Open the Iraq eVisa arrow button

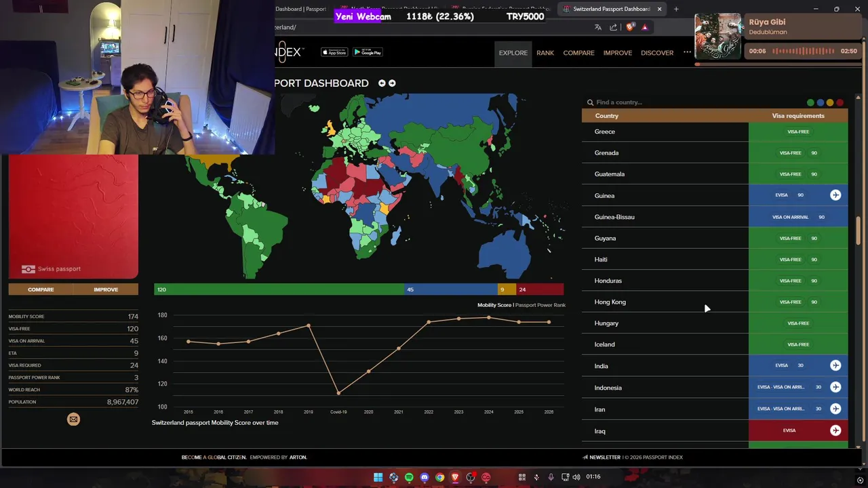tap(835, 430)
